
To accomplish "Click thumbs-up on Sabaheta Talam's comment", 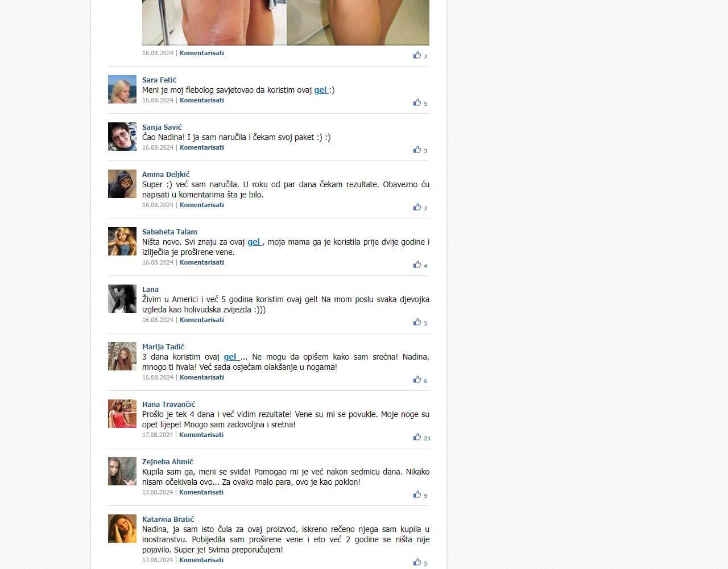I will pyautogui.click(x=417, y=265).
